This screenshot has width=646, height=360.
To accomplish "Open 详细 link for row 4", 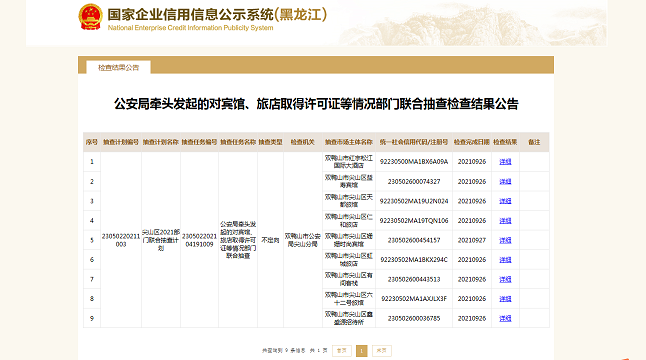I will coord(505,221).
